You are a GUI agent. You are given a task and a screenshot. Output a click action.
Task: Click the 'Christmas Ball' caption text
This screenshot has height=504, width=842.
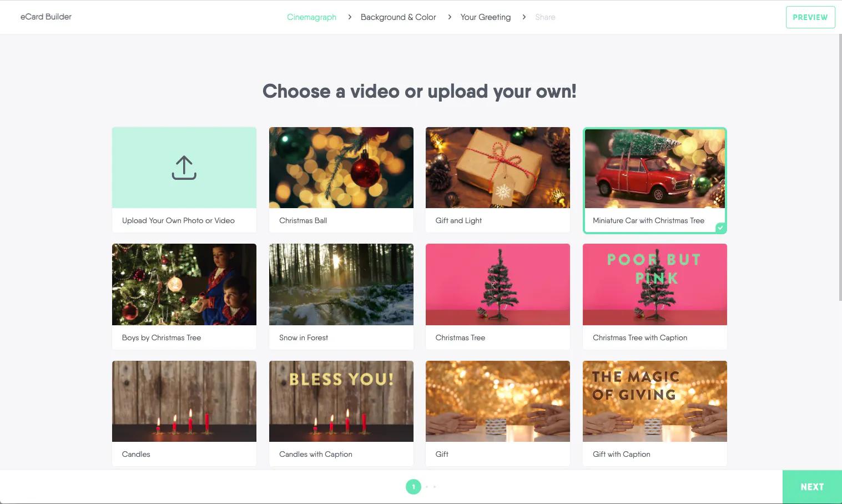pos(303,220)
